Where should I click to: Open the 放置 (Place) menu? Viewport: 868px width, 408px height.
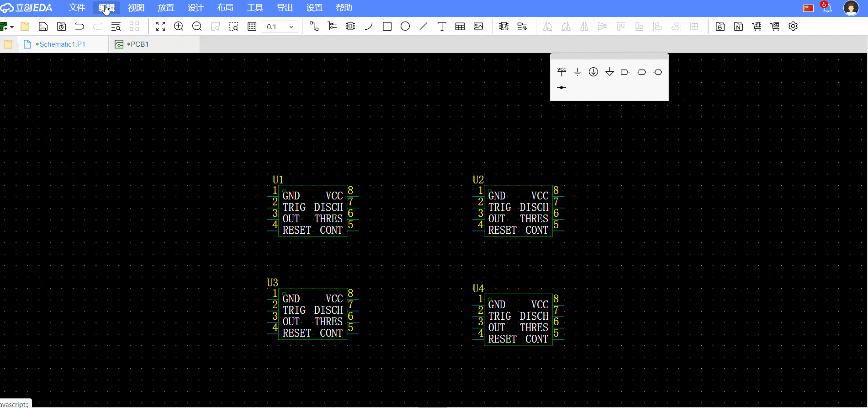[x=166, y=8]
